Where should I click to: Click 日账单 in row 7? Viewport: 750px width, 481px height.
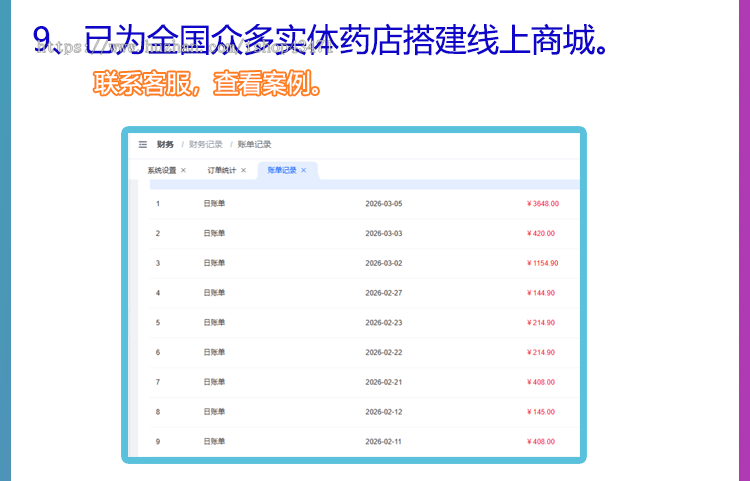click(x=214, y=382)
